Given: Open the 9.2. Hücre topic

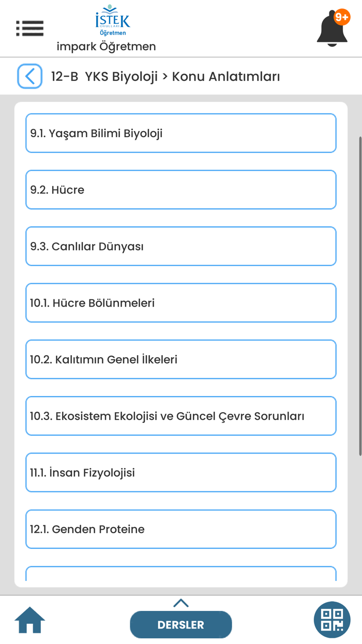Looking at the screenshot, I should (x=180, y=189).
